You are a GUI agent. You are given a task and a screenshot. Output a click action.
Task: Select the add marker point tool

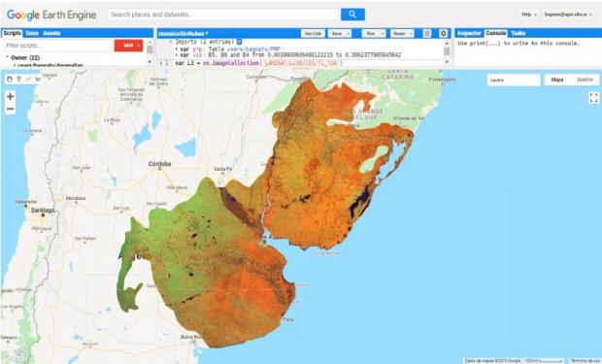click(18, 79)
